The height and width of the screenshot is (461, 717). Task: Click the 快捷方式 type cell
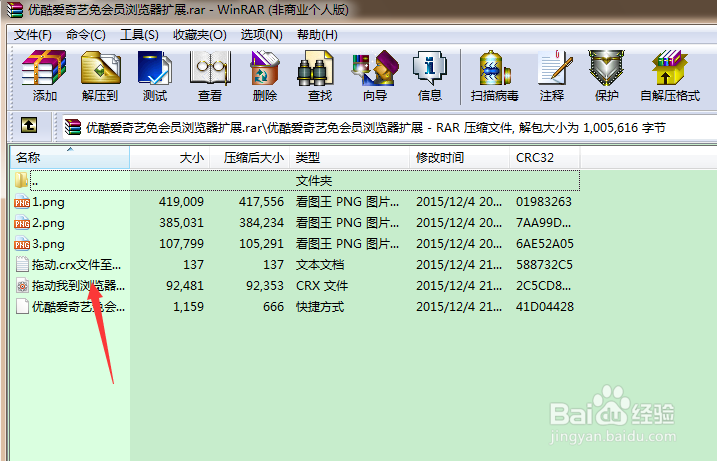tap(320, 306)
